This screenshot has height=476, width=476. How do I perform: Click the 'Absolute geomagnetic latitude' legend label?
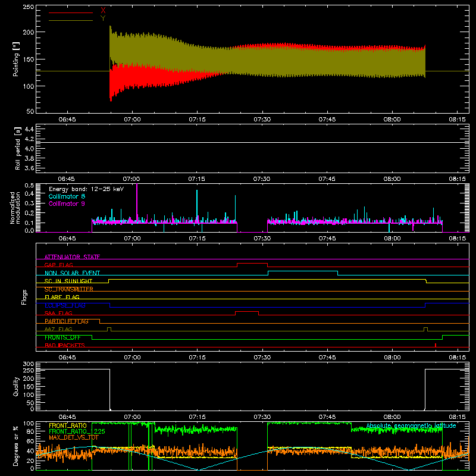[411, 425]
